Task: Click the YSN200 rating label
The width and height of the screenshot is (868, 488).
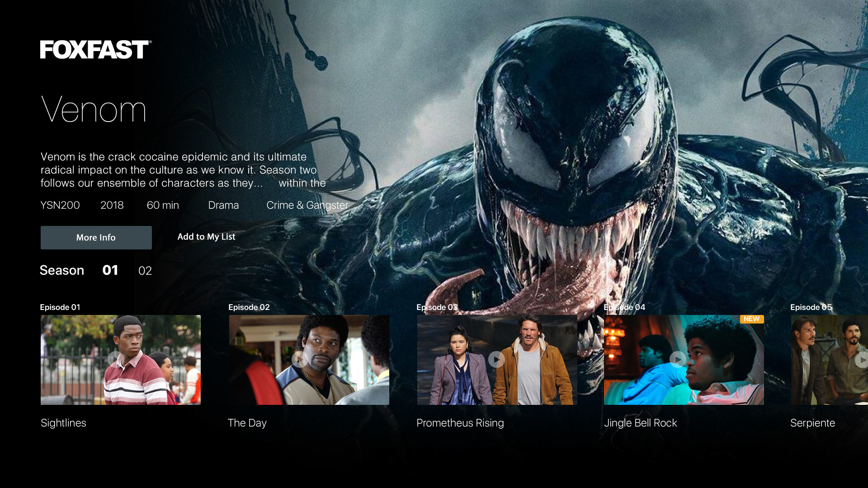Action: coord(60,205)
